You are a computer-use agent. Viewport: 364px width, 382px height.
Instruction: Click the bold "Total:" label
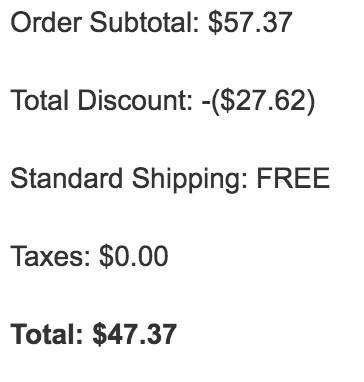47,334
